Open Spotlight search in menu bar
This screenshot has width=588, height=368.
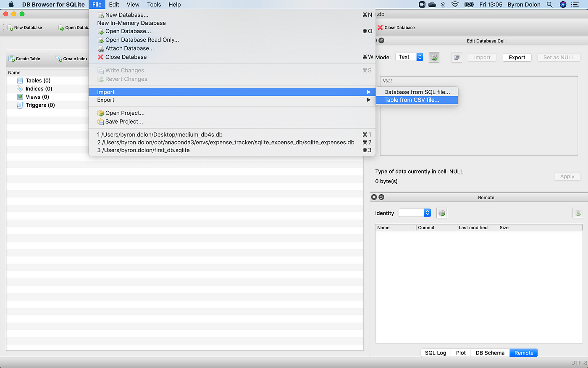549,5
